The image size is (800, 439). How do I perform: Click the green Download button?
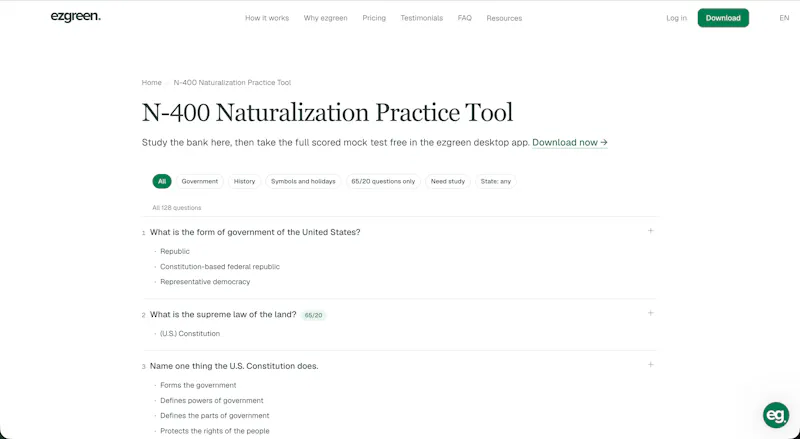click(723, 18)
